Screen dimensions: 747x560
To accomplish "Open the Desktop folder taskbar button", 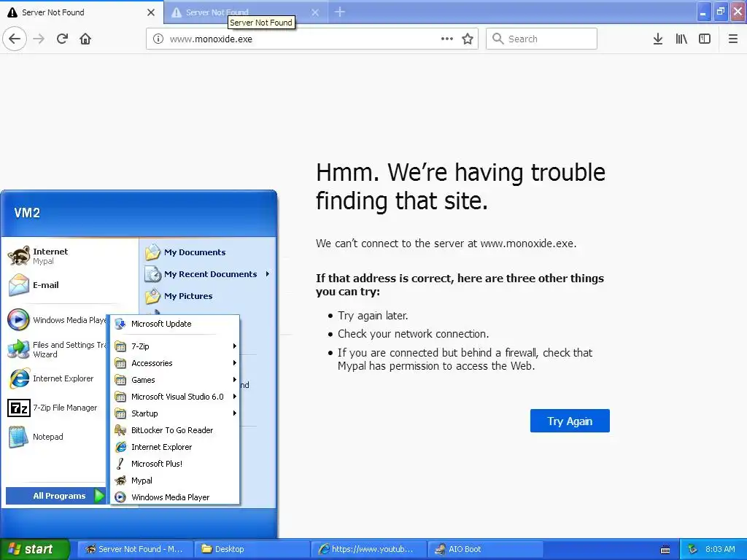I will [252, 549].
